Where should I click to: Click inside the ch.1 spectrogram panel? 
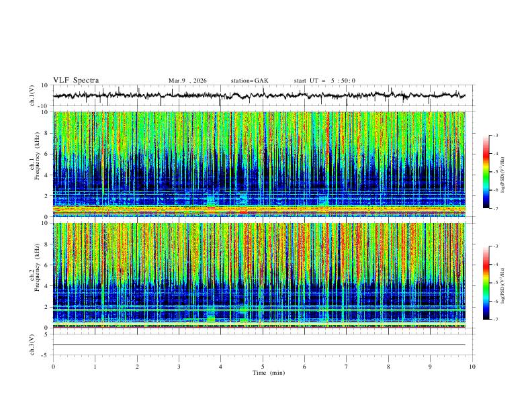tap(259, 164)
